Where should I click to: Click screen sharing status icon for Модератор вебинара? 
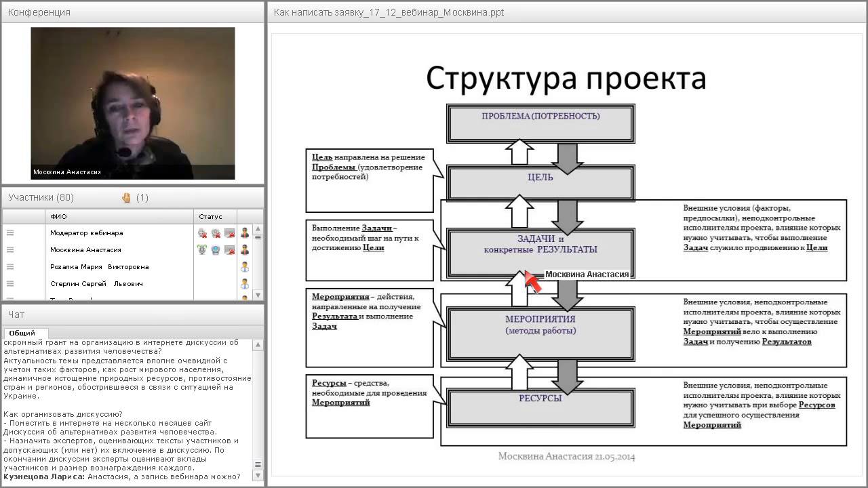click(230, 233)
